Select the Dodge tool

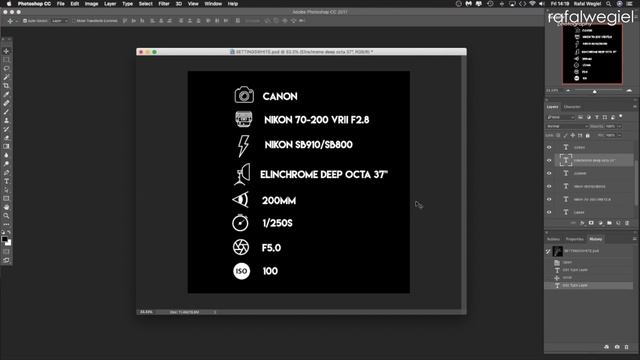(6, 164)
